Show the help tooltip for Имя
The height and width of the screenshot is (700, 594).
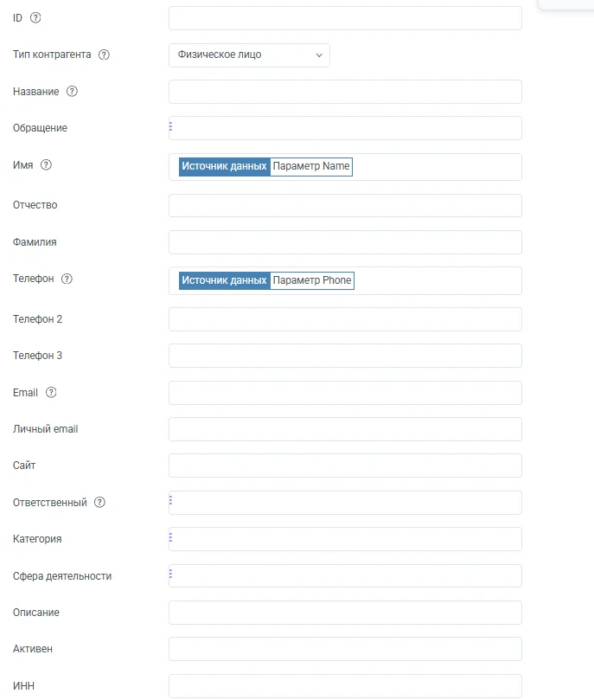coord(46,164)
